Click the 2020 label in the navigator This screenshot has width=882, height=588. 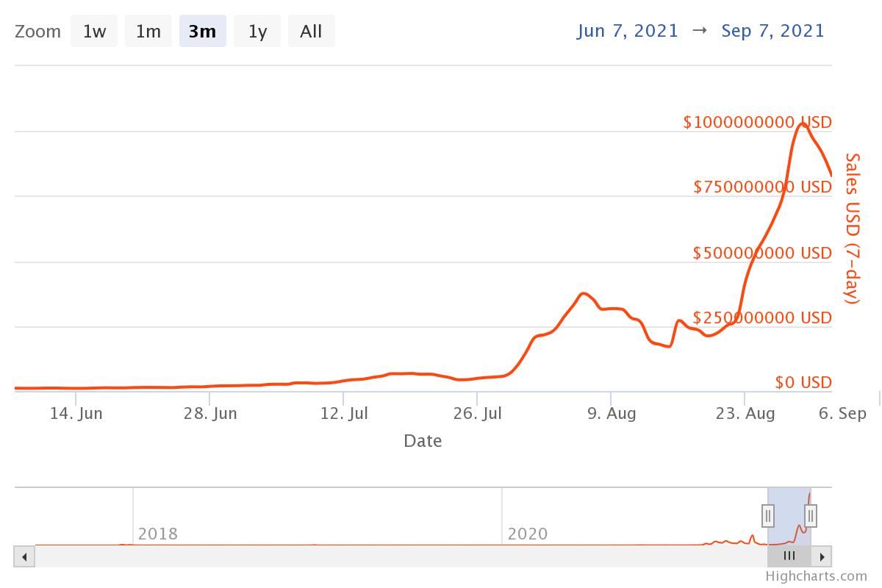pyautogui.click(x=528, y=534)
